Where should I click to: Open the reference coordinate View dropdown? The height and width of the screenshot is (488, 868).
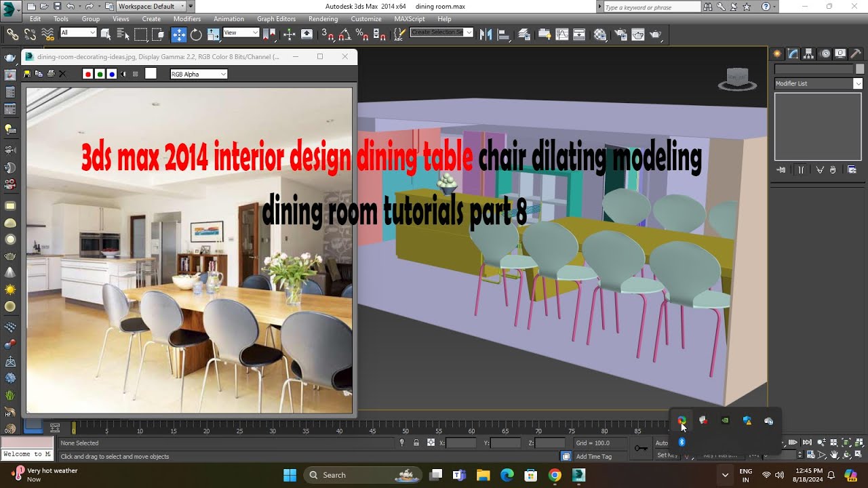241,33
